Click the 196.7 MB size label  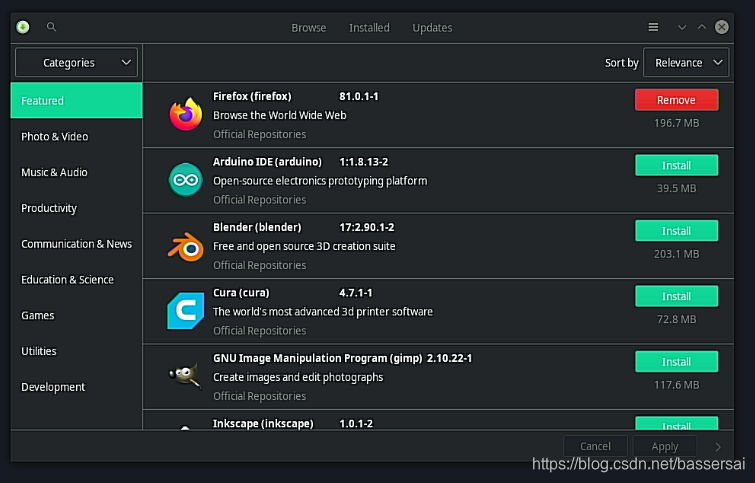[x=677, y=123]
